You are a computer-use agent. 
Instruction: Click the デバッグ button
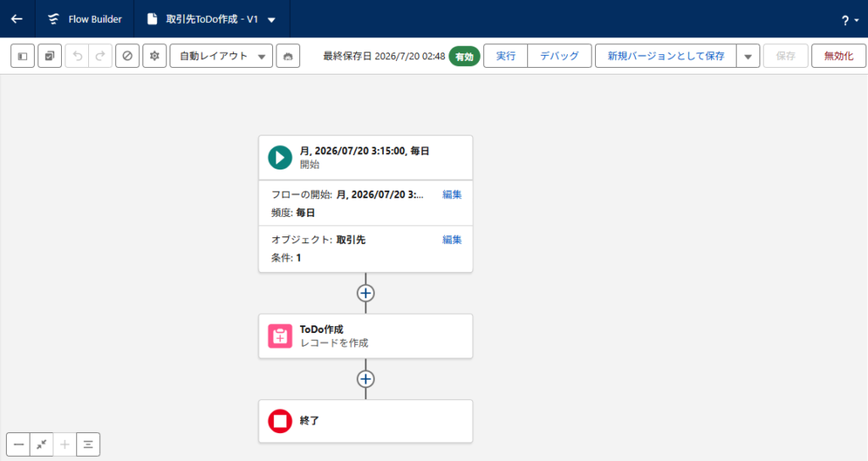coord(559,56)
